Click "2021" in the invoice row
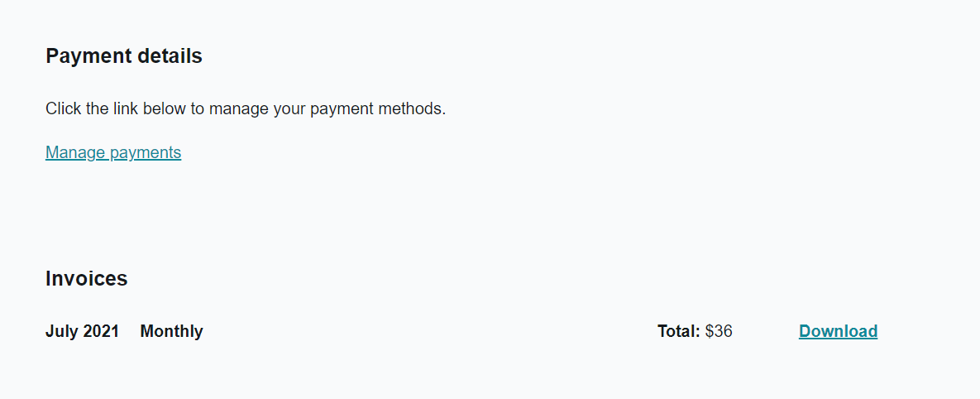The height and width of the screenshot is (399, 980). (x=101, y=331)
